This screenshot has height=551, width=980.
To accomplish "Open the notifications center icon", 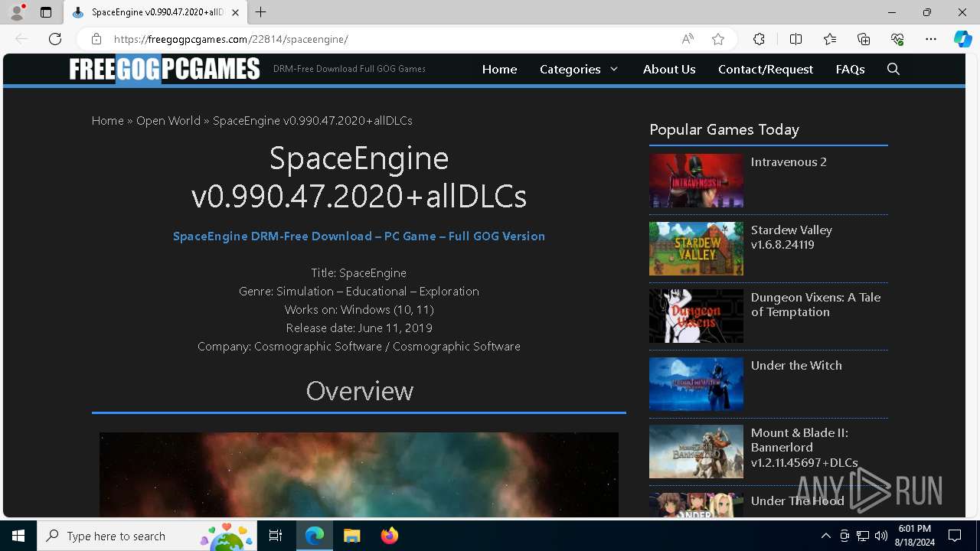I will [x=955, y=536].
